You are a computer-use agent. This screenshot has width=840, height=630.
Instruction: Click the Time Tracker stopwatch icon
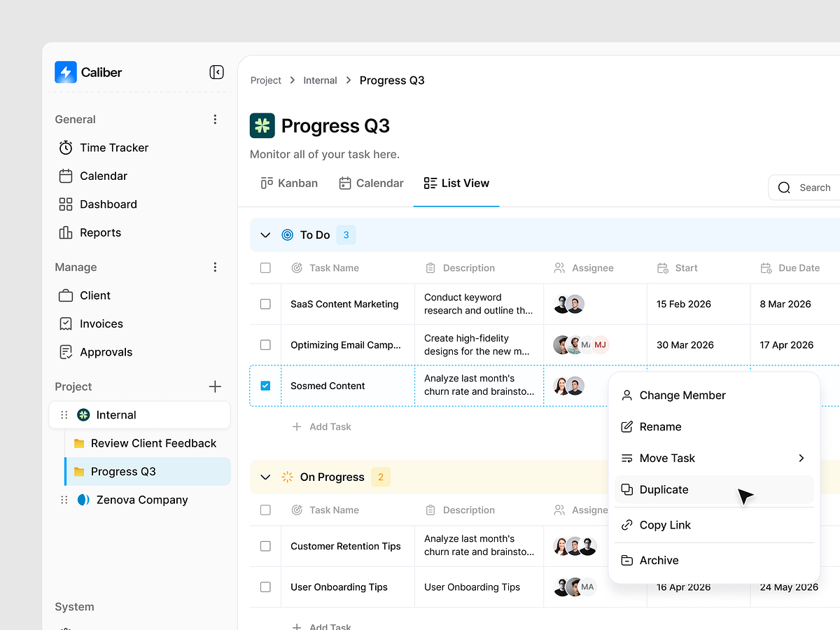[x=66, y=148]
